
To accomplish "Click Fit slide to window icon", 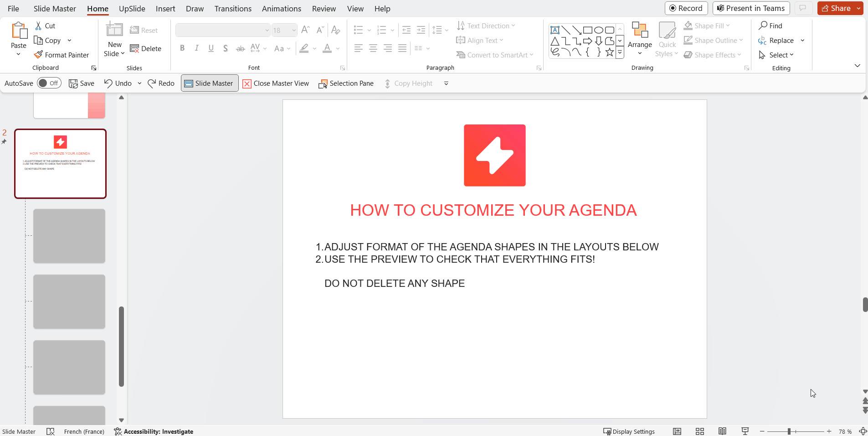I will (863, 431).
